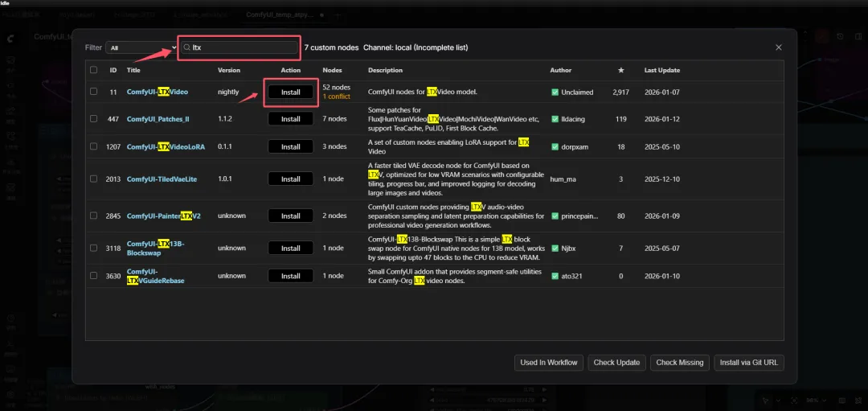Open the queue history icon in top bar
The image size is (868, 411).
841,36
